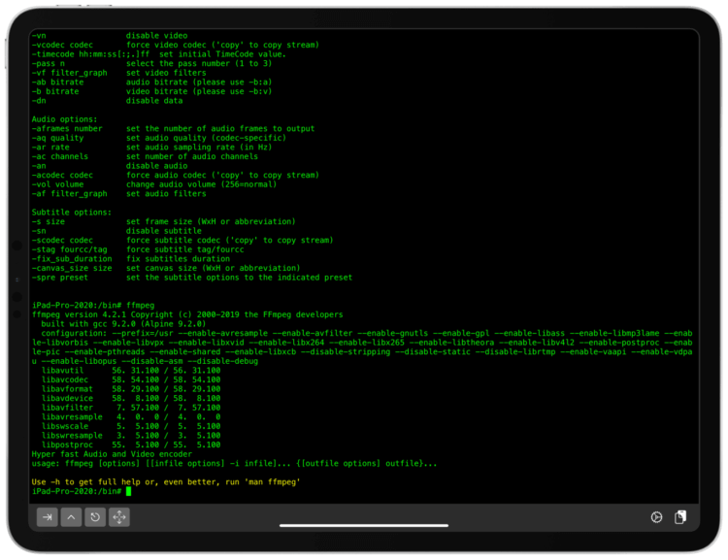Click the '-spre preset' option line
The height and width of the screenshot is (560, 728).
tap(192, 277)
